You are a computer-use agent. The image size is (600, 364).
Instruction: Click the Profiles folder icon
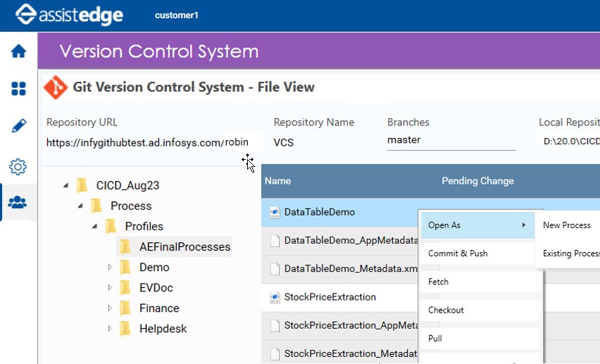pyautogui.click(x=111, y=226)
